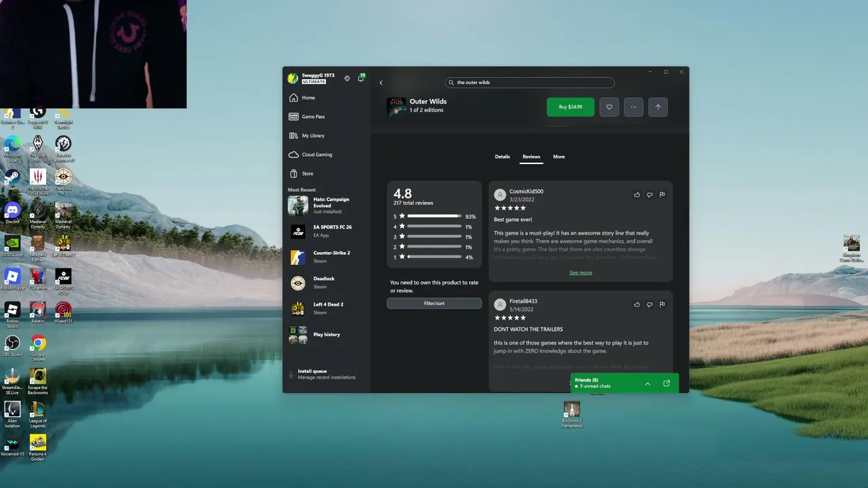This screenshot has height=488, width=868.
Task: Open BioShock 2 Remastered desktop shortcut
Action: (572, 413)
